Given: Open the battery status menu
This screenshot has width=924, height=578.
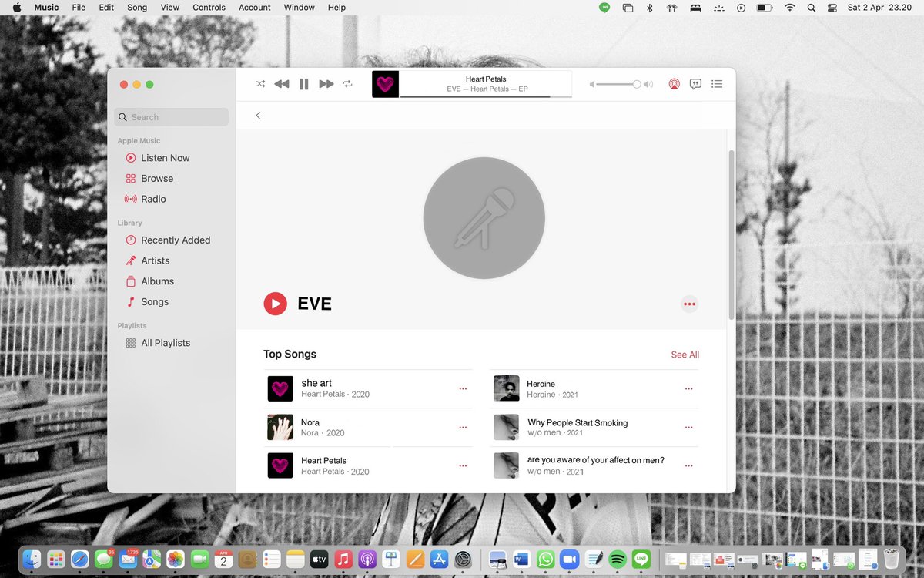Looking at the screenshot, I should click(765, 8).
